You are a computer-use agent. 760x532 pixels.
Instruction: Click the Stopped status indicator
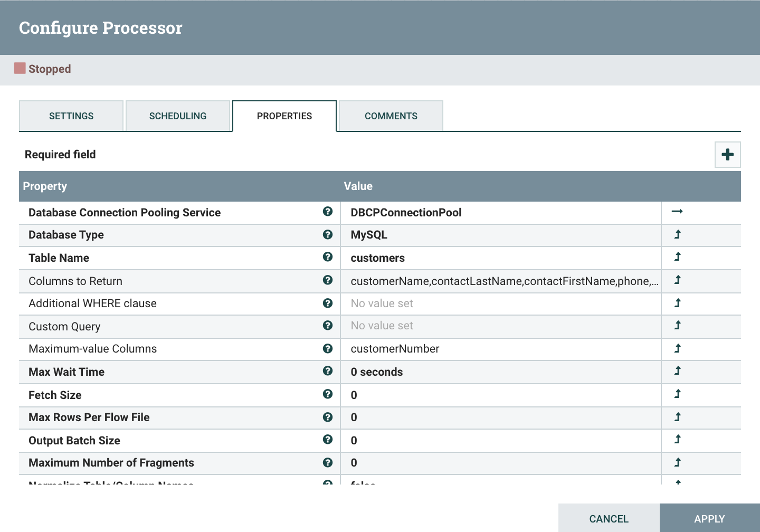point(43,69)
